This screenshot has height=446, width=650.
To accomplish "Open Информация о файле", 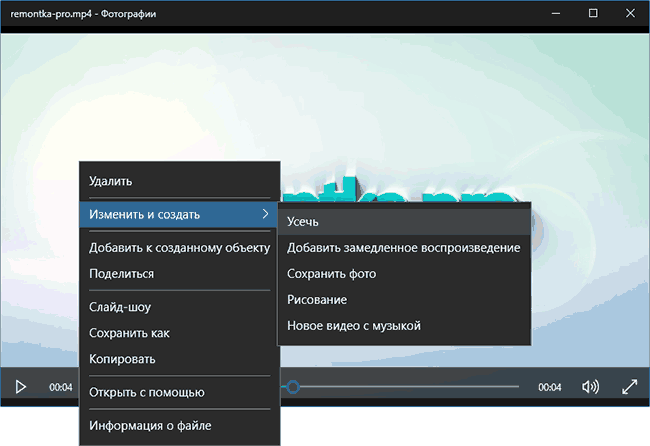I will 150,426.
